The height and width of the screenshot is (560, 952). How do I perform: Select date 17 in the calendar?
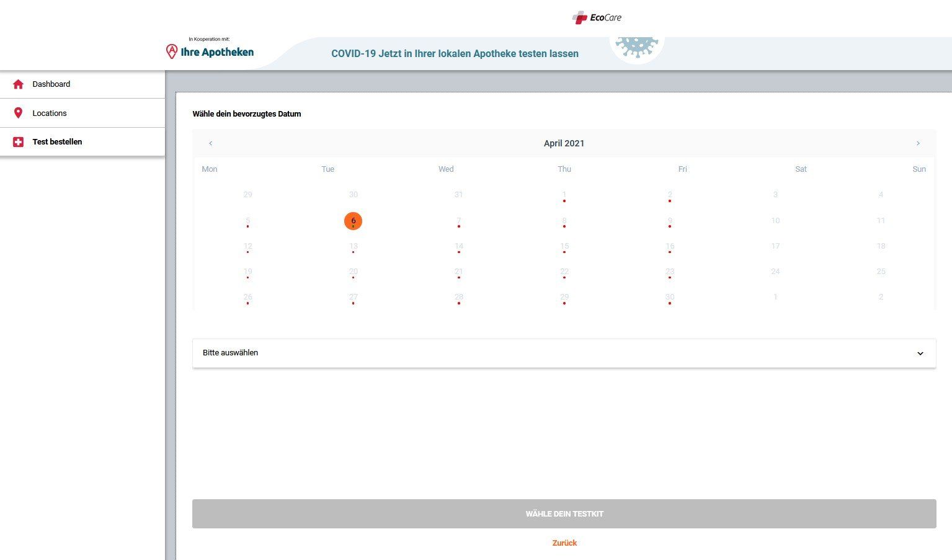(775, 246)
